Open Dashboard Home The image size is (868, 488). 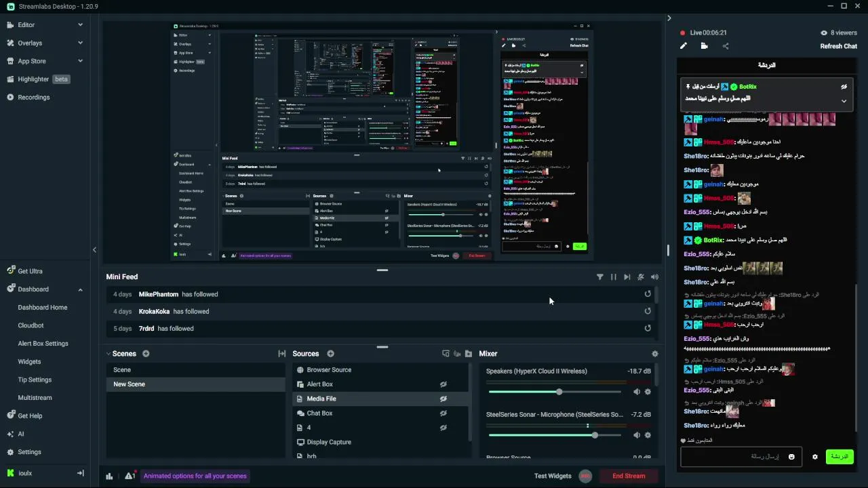[43, 307]
